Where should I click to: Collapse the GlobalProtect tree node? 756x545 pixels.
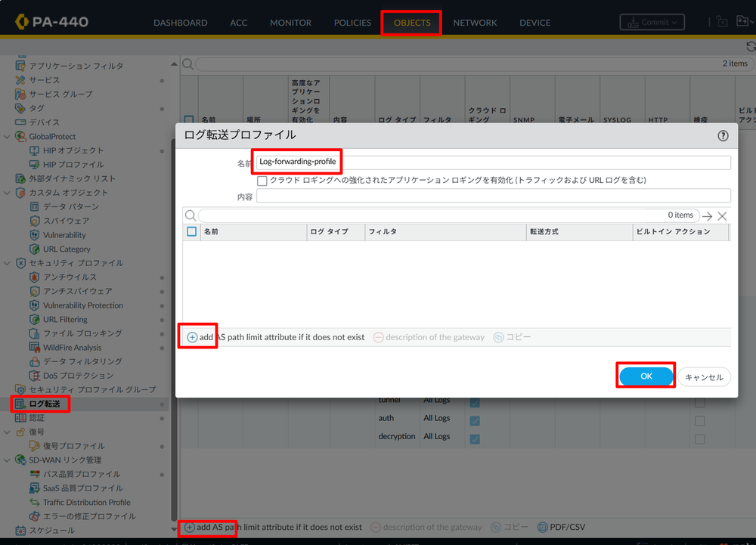7,136
